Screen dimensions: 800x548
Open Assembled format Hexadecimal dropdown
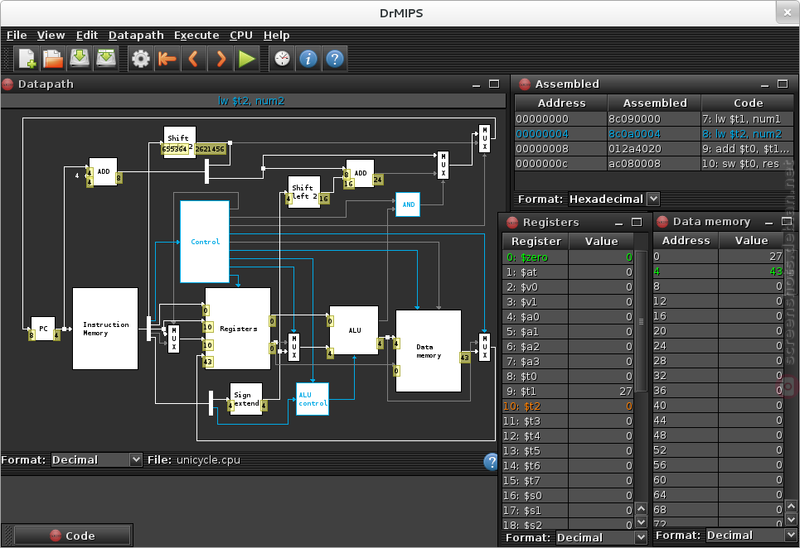point(614,199)
